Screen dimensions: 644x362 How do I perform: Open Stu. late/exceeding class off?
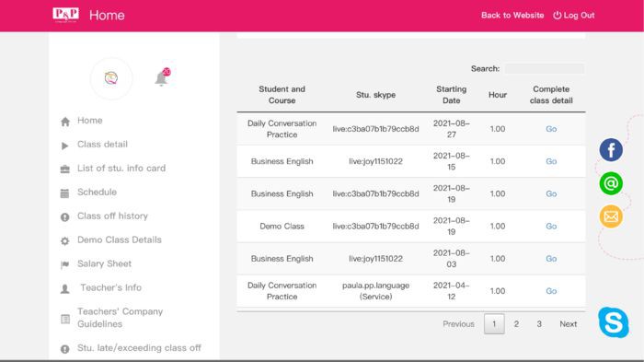[x=139, y=347]
